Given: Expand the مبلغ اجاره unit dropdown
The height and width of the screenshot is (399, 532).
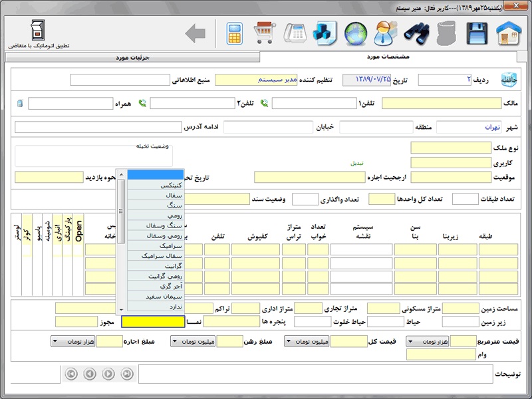Looking at the screenshot, I should click(x=73, y=341).
